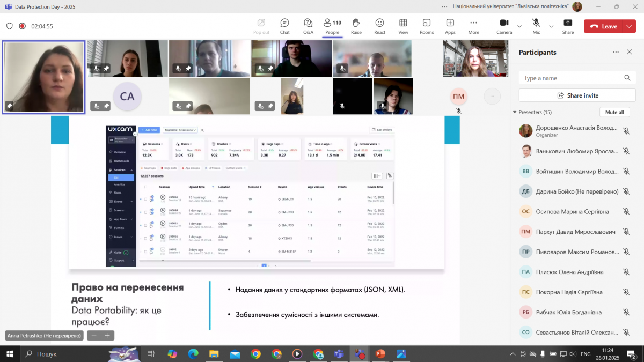Click the Share screen icon

pos(568,26)
